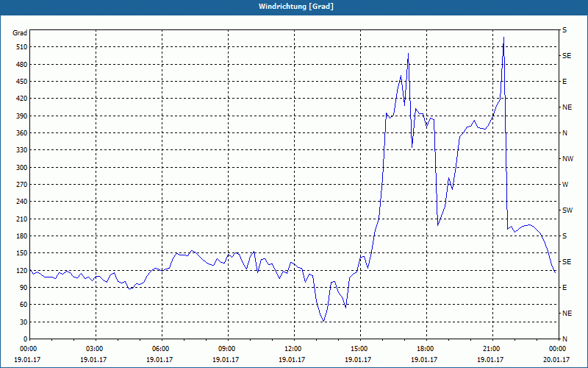
Task: Click the 60 left axis label
Action: 24,305
